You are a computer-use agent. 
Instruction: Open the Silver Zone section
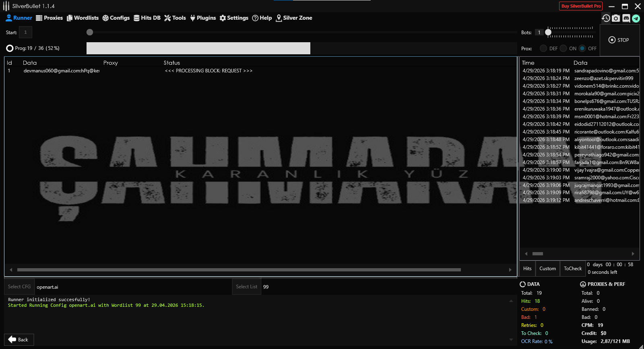click(x=294, y=18)
